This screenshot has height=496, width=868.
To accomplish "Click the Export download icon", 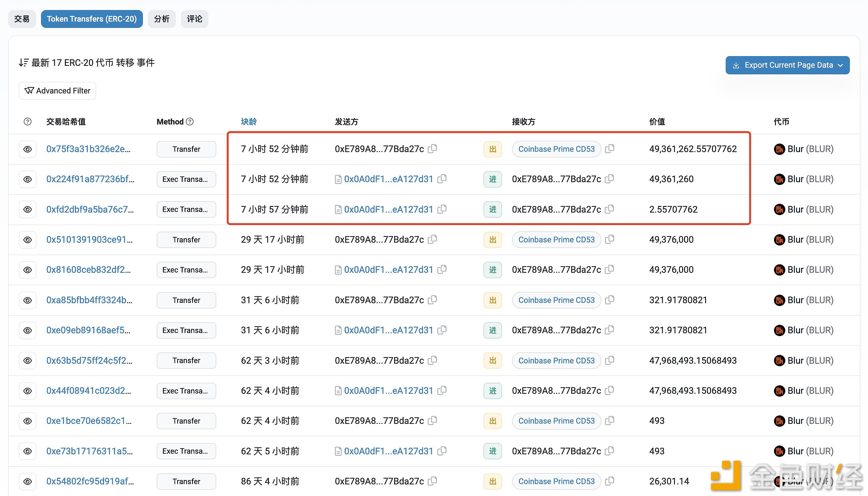I will [x=735, y=65].
